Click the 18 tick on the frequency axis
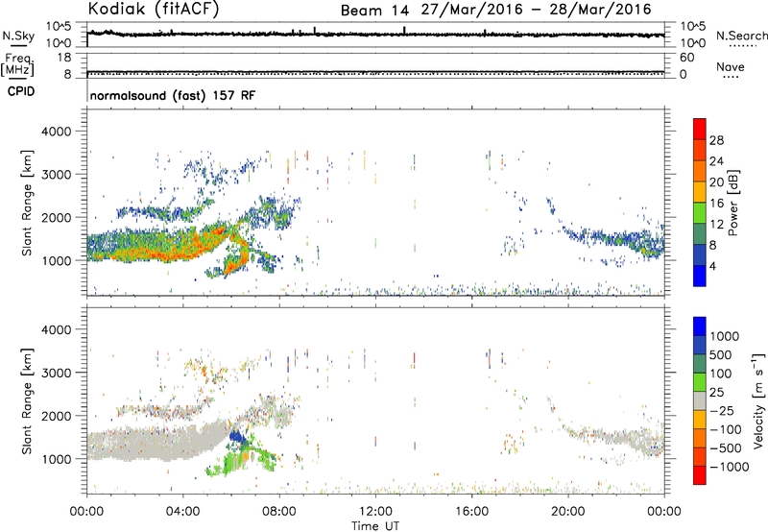 [x=63, y=58]
